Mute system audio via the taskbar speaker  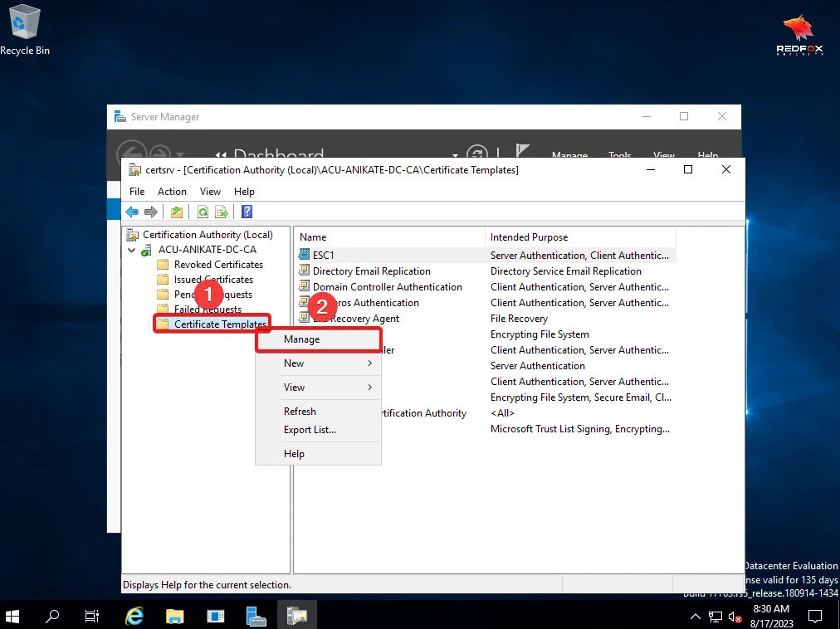(734, 616)
